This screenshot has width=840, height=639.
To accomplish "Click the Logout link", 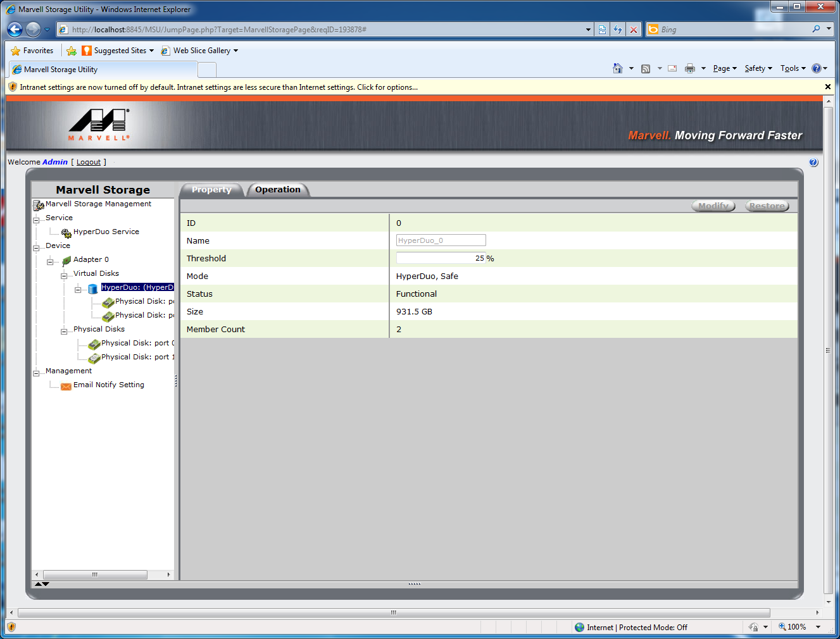I will 89,162.
